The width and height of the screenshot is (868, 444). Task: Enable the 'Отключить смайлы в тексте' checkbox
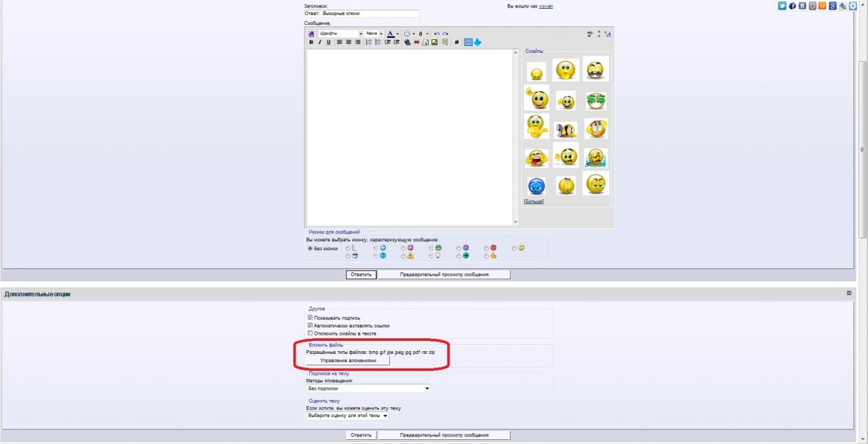tap(311, 334)
